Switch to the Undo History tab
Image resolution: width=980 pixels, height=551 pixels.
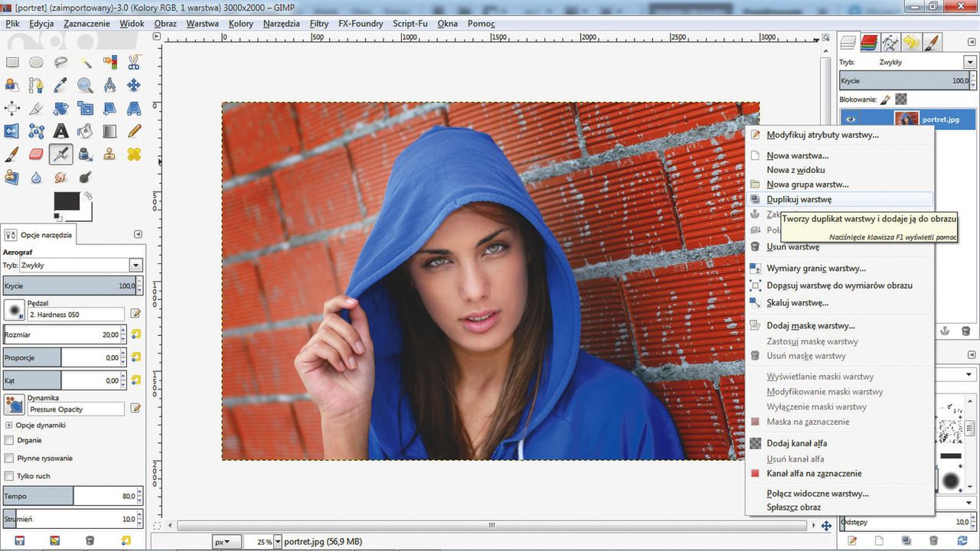pyautogui.click(x=910, y=42)
